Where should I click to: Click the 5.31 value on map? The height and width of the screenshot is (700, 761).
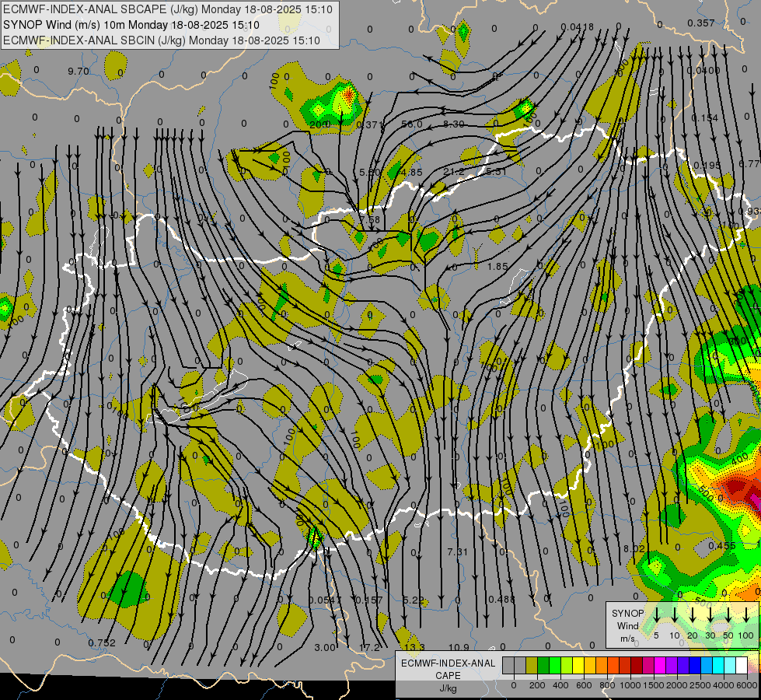(x=496, y=171)
